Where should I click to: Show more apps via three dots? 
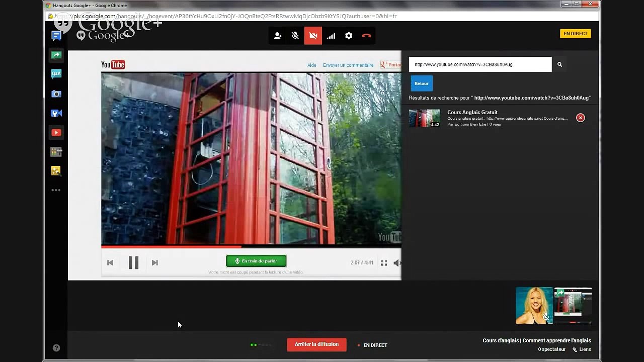(56, 190)
